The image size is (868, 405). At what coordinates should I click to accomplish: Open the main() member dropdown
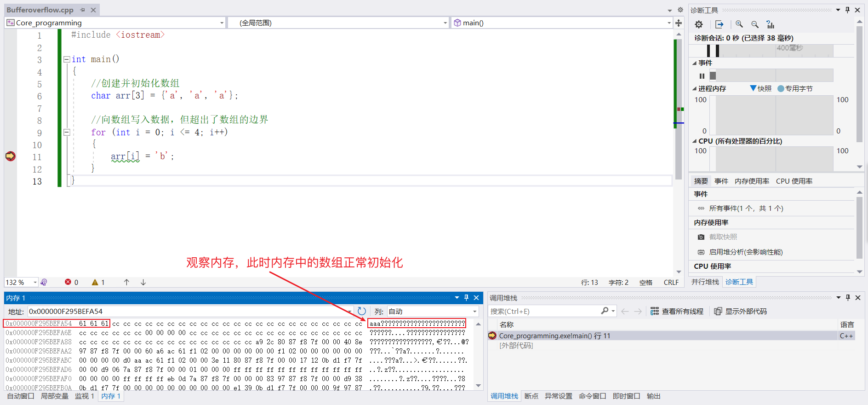tap(669, 23)
